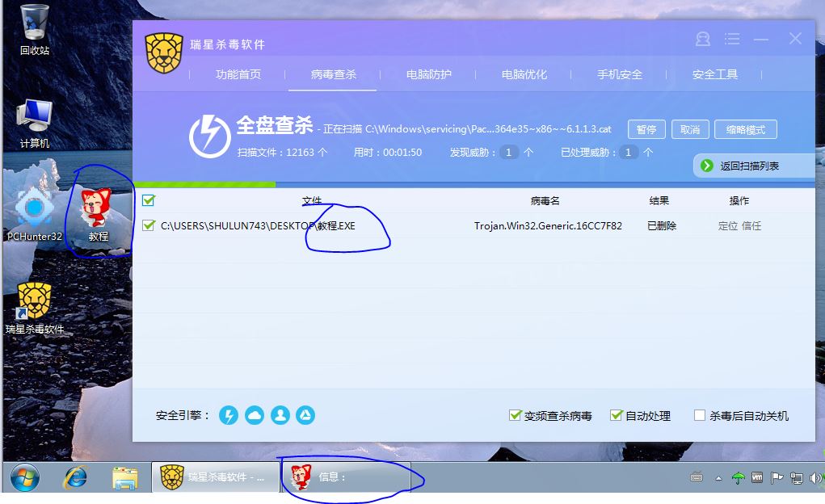The height and width of the screenshot is (504, 825).
Task: Switch to 信息 taskbar window
Action: (x=346, y=477)
